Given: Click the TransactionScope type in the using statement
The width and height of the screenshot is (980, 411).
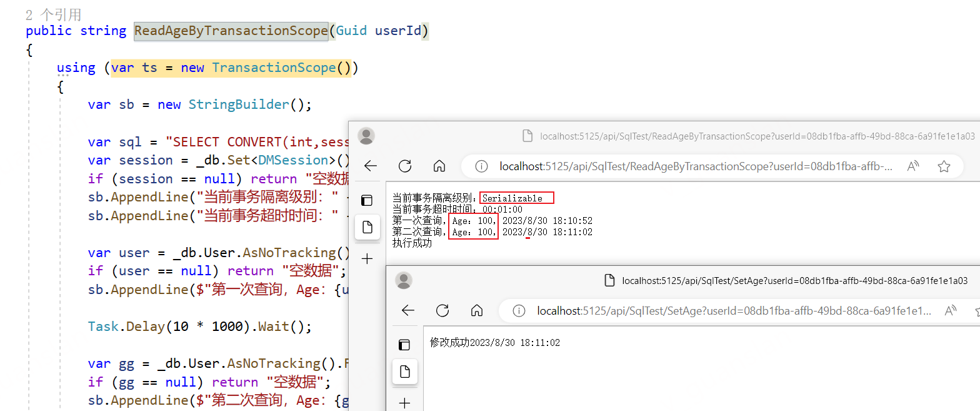Looking at the screenshot, I should tap(274, 68).
